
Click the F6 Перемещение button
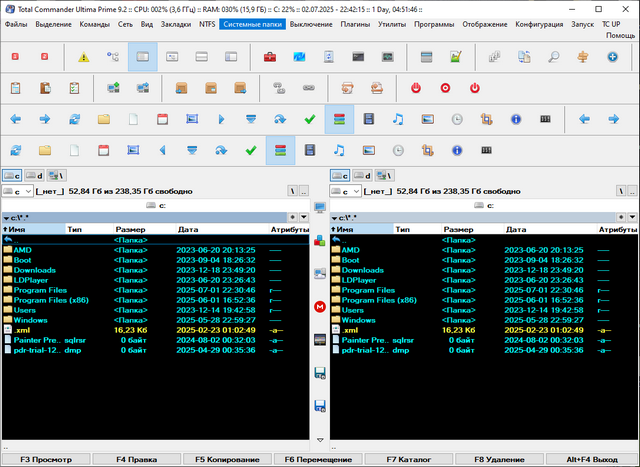[318, 459]
